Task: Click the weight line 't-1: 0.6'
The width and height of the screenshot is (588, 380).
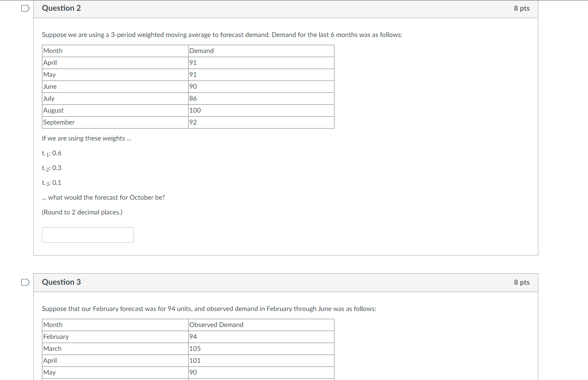Action: tap(52, 153)
